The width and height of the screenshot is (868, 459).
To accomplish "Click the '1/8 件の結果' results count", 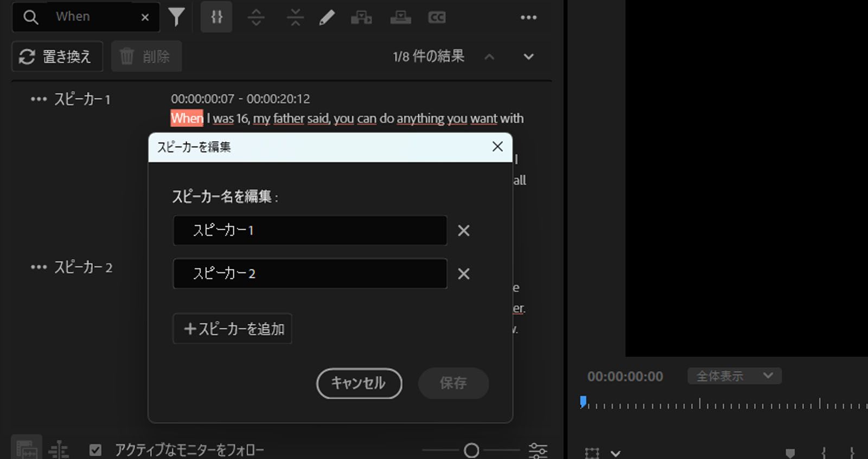I will (429, 56).
